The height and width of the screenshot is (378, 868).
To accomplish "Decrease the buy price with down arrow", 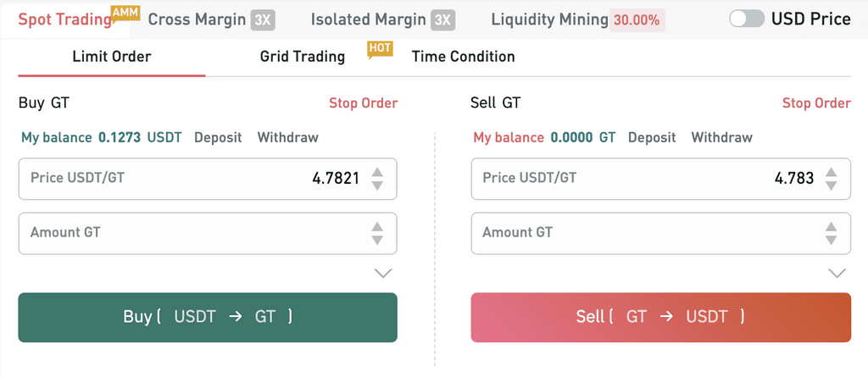I will click(x=378, y=186).
